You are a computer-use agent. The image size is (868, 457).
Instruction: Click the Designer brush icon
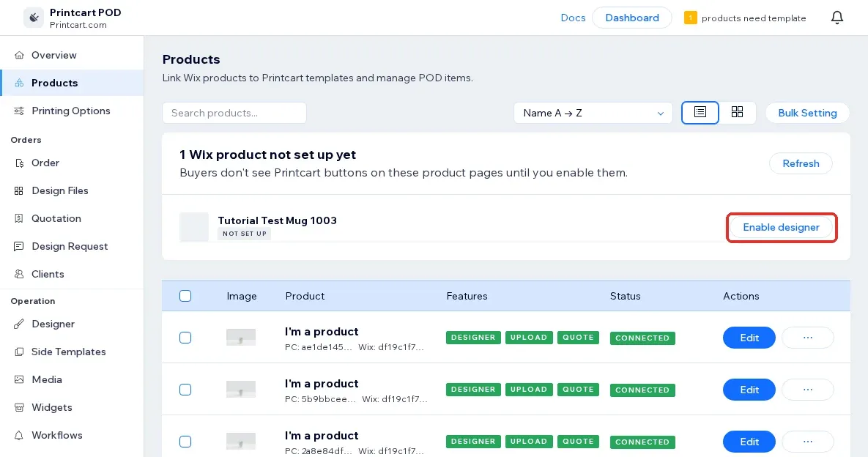point(19,324)
